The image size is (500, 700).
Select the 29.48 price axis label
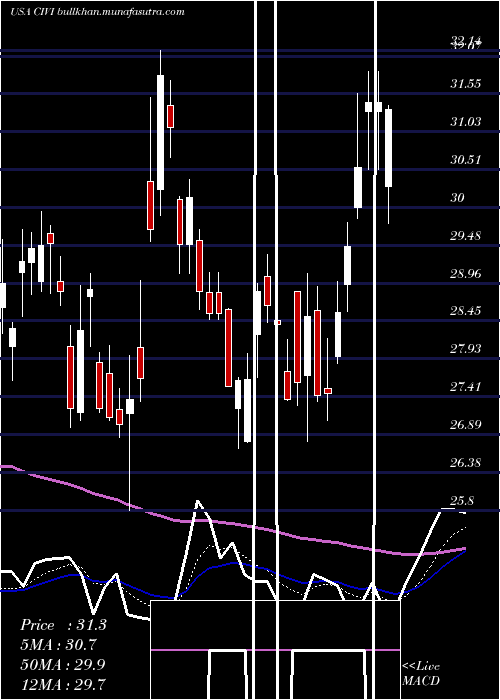coord(466,235)
